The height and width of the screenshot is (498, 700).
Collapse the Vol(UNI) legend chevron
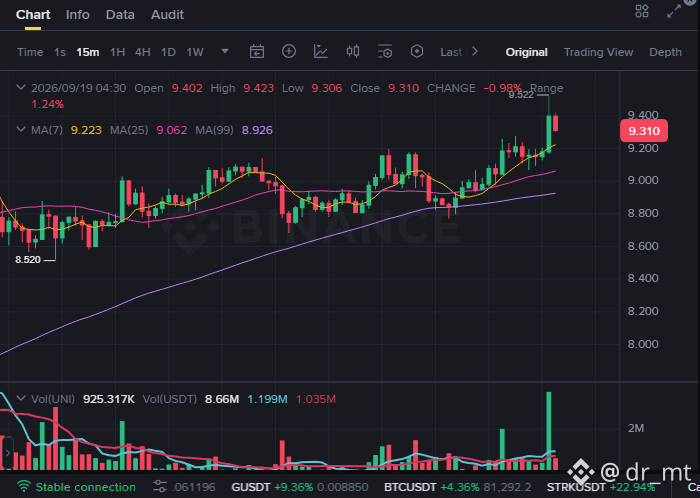tap(21, 398)
